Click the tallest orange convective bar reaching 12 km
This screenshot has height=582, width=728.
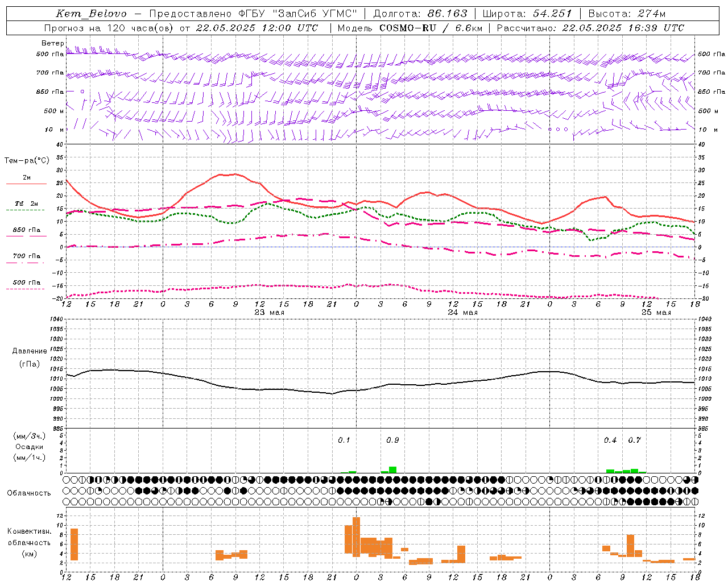(356, 537)
